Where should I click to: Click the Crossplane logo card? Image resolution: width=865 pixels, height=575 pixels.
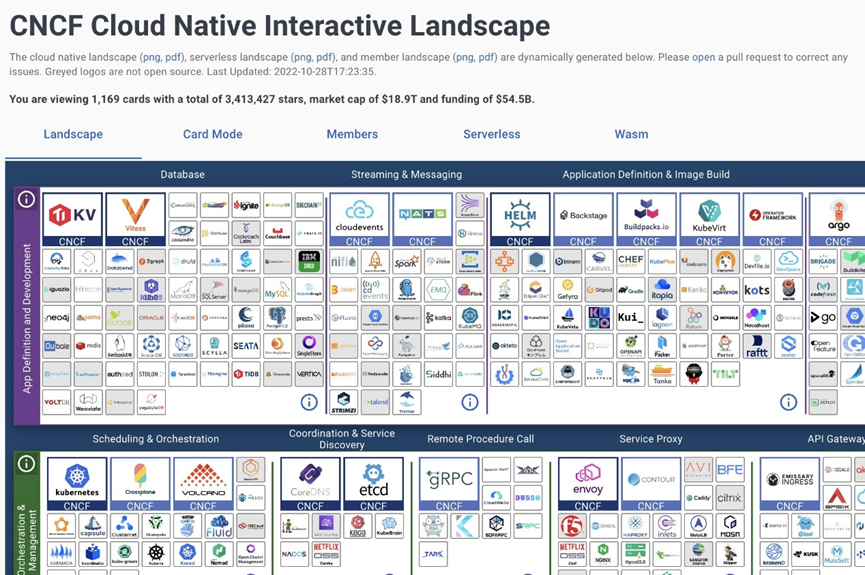(x=140, y=484)
